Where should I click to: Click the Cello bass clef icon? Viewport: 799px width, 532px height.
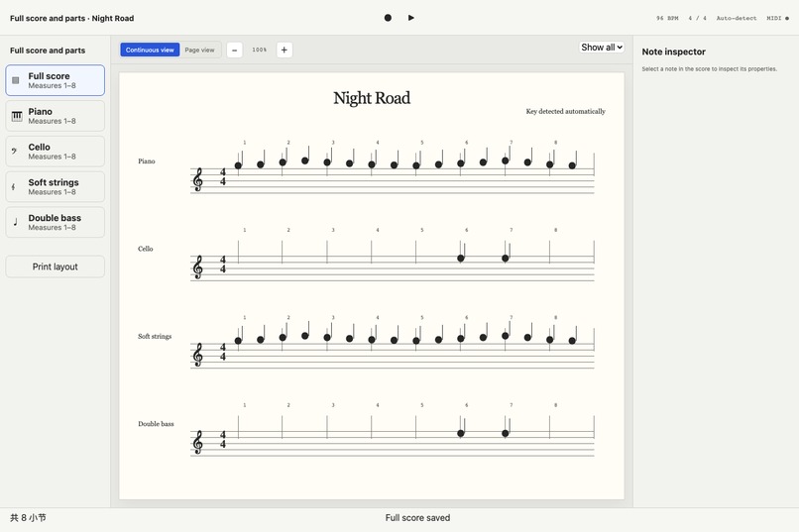coord(14,152)
